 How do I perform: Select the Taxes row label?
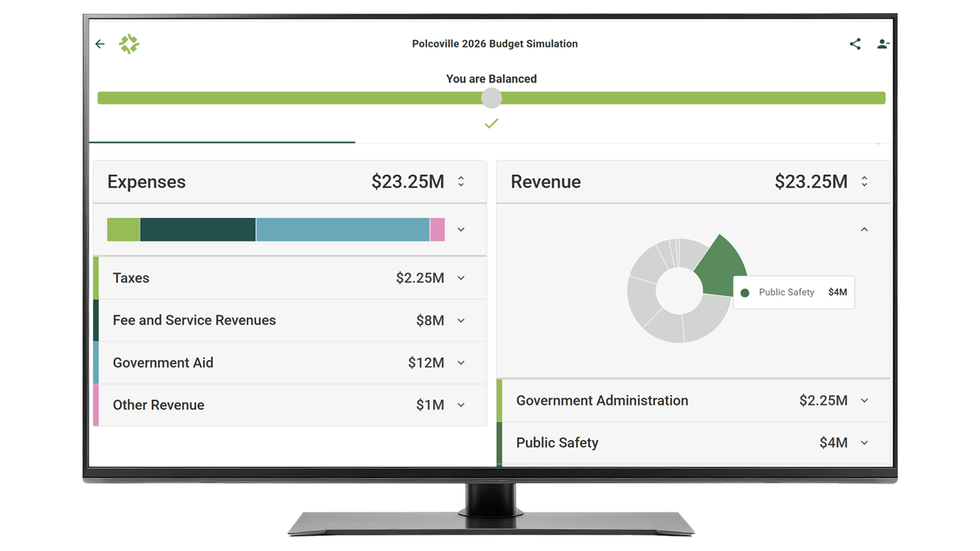(131, 278)
